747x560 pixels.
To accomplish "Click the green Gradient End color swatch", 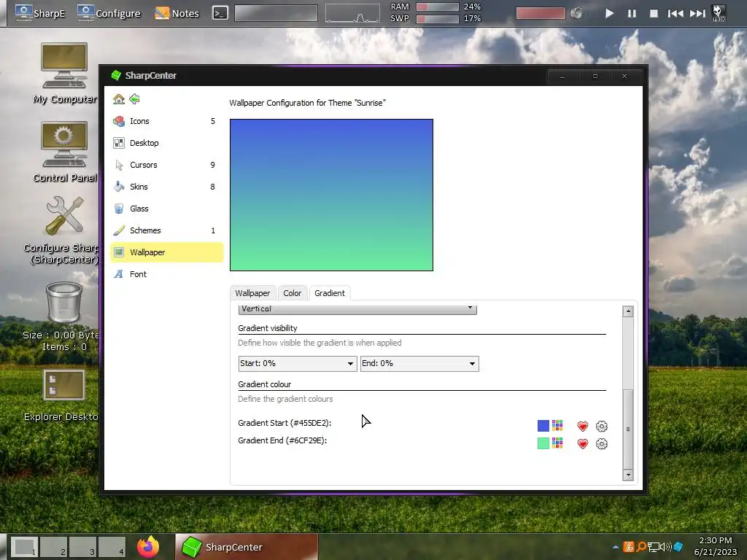I will 543,443.
